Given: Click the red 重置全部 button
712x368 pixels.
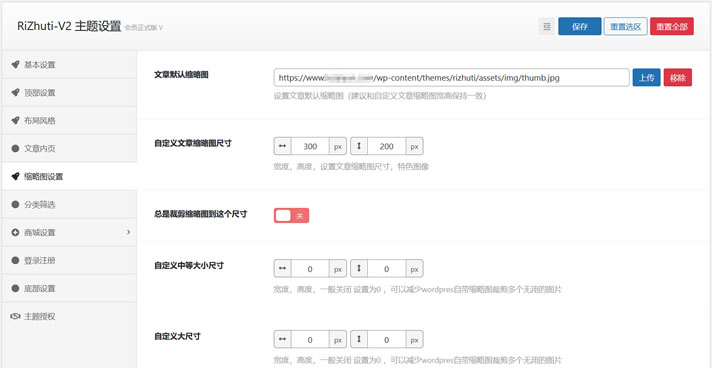Looking at the screenshot, I should [x=672, y=26].
